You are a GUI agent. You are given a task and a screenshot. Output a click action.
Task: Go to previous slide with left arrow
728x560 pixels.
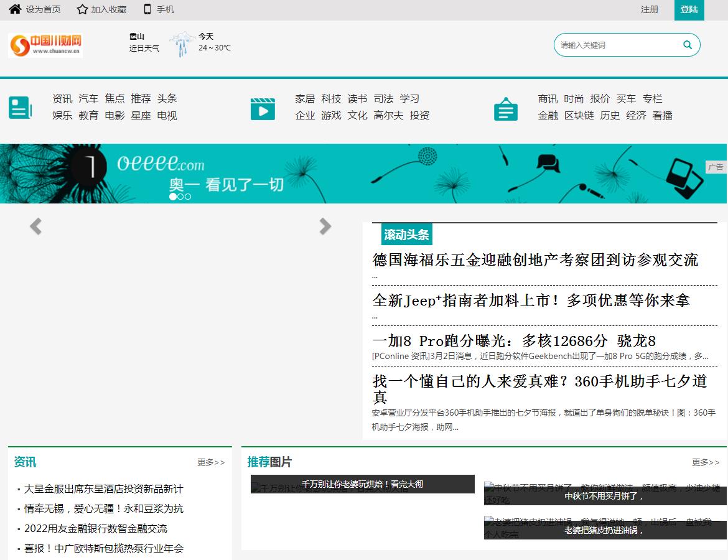pos(35,226)
